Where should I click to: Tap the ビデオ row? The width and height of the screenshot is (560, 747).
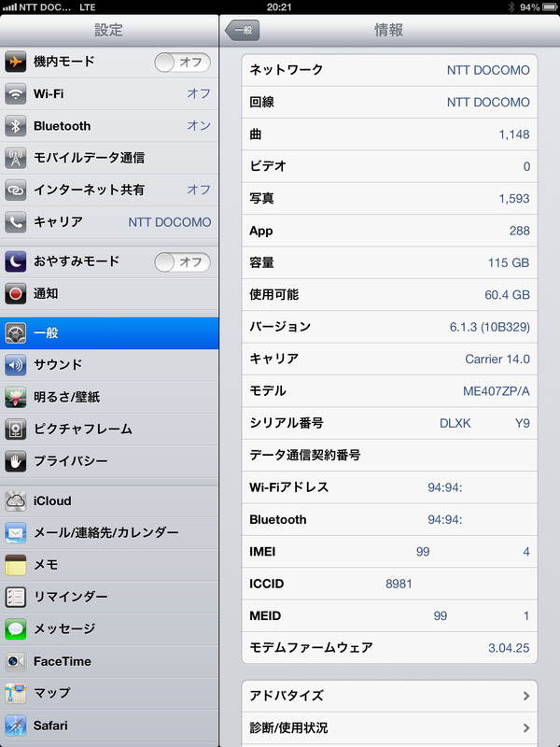(x=389, y=166)
